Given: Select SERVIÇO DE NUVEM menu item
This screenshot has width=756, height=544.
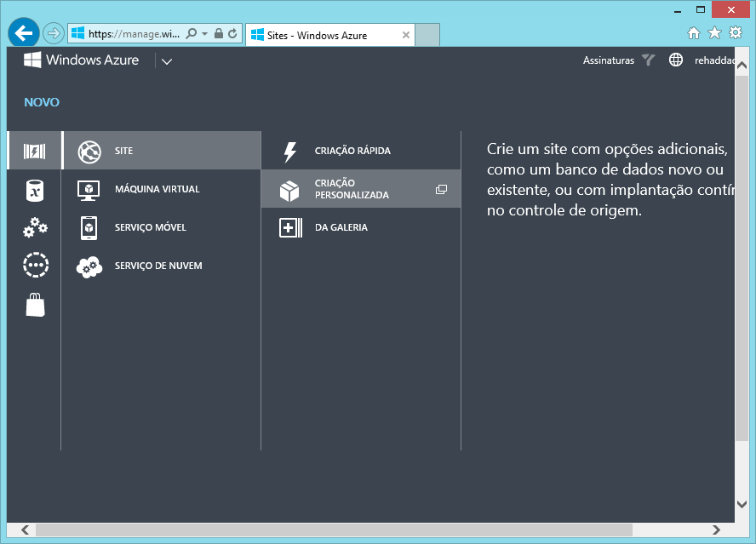Looking at the screenshot, I should coord(162,266).
